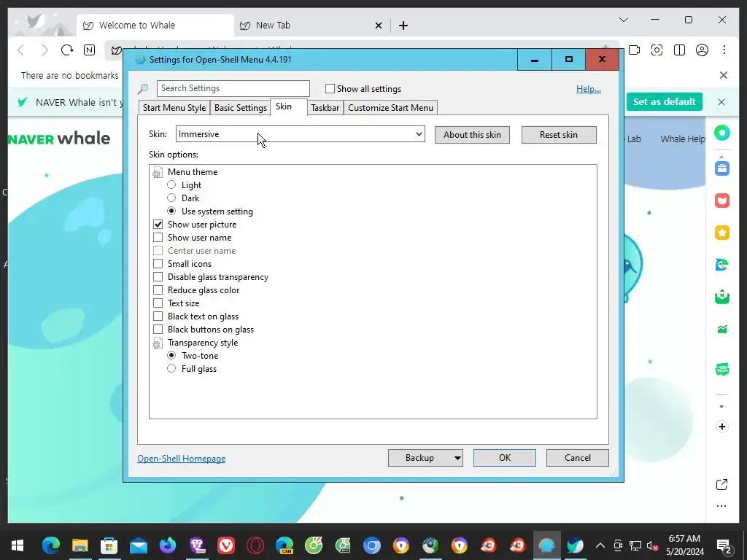Launch Microsoft Edge from taskbar
Viewport: 747px width, 560px height.
51,545
